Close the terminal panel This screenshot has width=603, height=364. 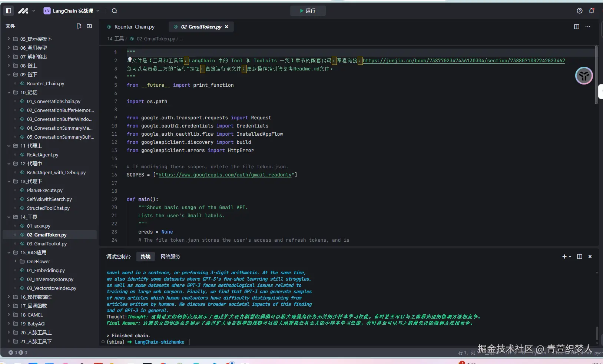point(590,257)
